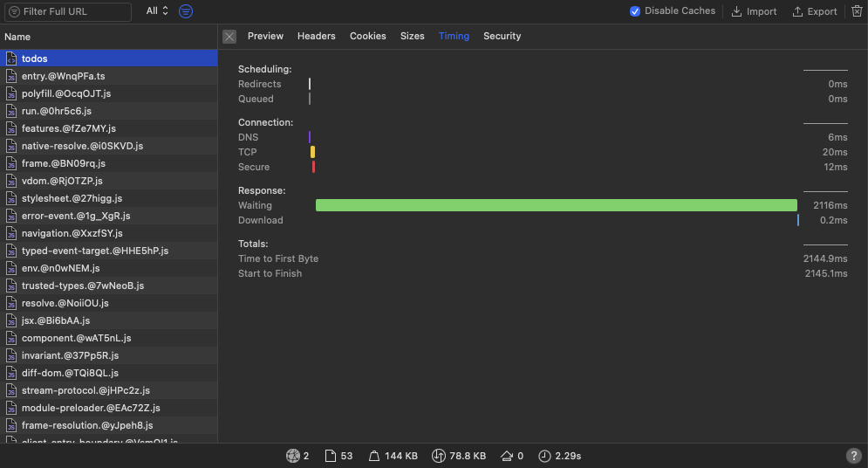Image resolution: width=868 pixels, height=468 pixels.
Task: Select entry.@WnqPFa.ts in the list
Action: click(108, 76)
